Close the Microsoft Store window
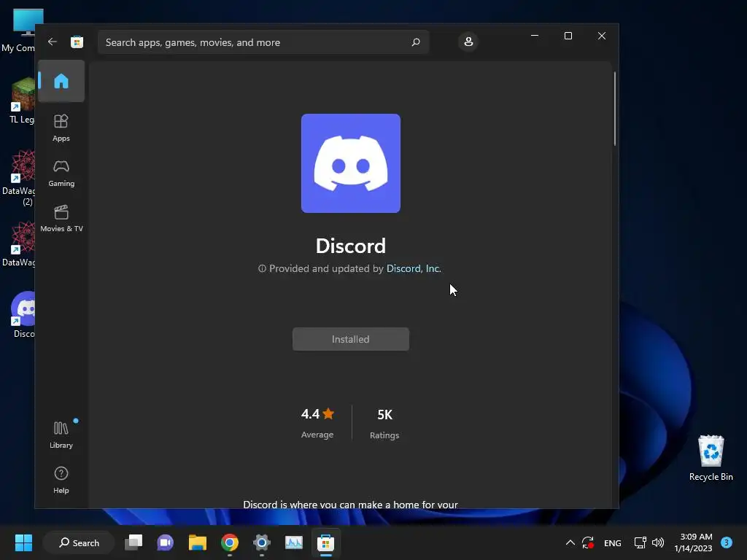The image size is (747, 560). [602, 36]
